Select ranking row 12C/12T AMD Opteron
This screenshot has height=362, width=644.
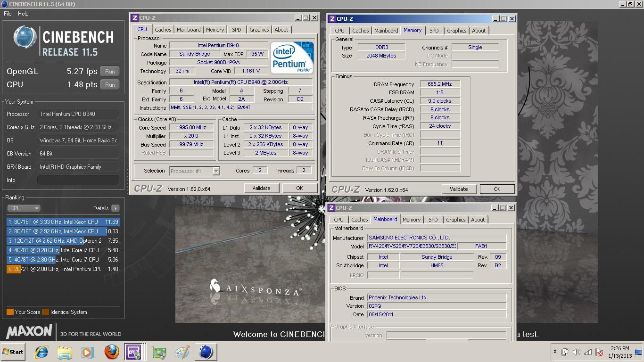pyautogui.click(x=63, y=241)
